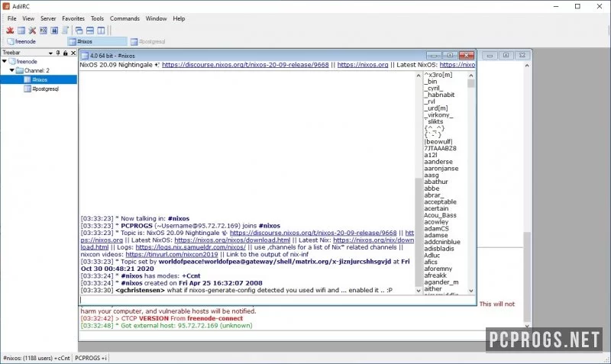Open the Window menu
This screenshot has width=611, height=364.
(x=156, y=18)
